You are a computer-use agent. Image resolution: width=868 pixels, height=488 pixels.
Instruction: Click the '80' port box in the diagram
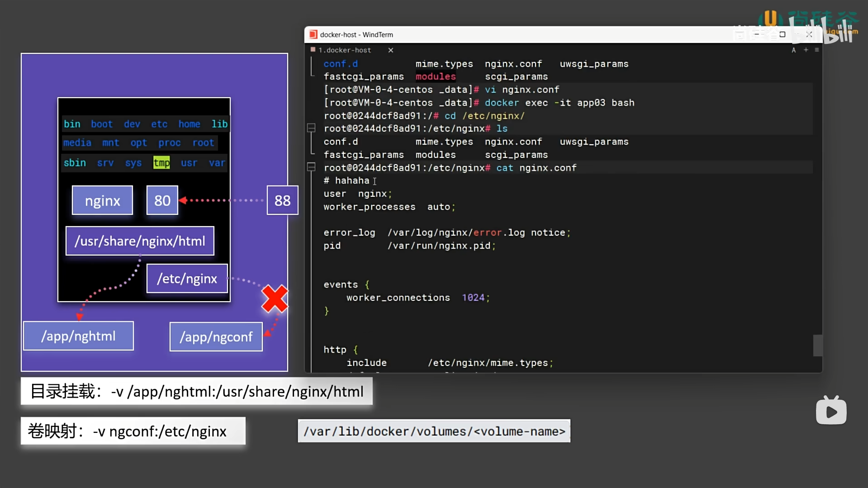point(162,200)
